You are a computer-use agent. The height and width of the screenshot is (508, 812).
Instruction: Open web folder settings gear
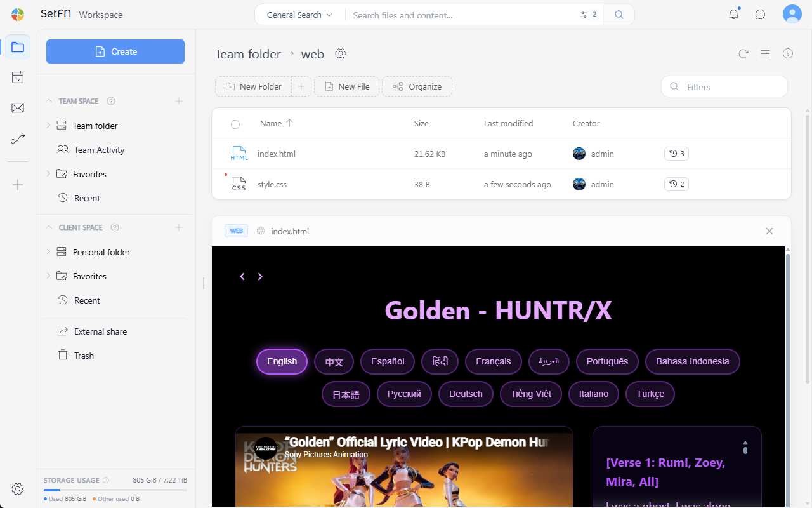(341, 53)
